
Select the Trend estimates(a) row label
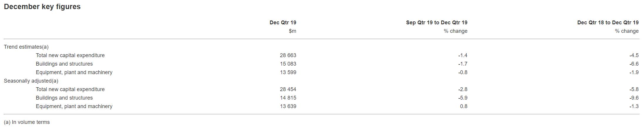(26, 47)
